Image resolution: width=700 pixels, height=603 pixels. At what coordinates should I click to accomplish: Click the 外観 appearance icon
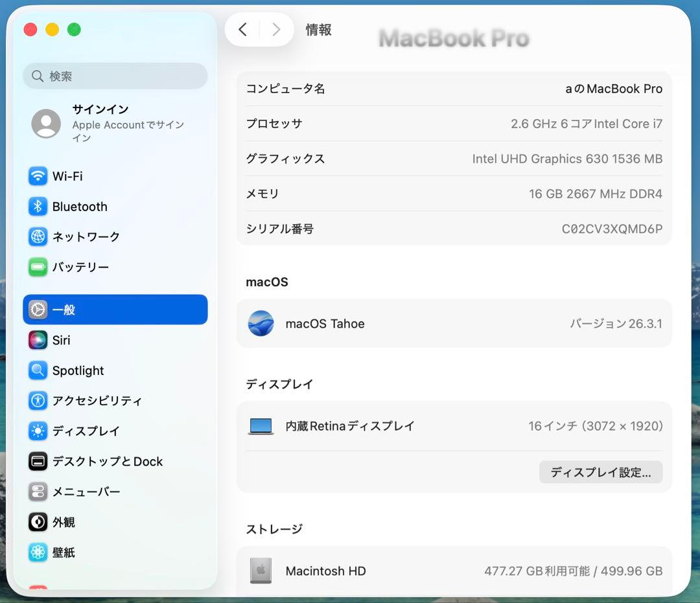coord(38,522)
